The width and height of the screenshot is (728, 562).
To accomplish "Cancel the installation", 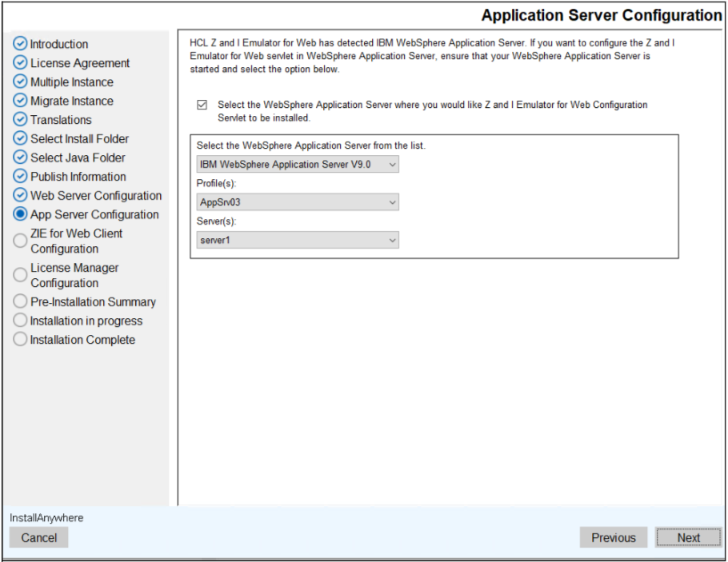I will tap(39, 537).
